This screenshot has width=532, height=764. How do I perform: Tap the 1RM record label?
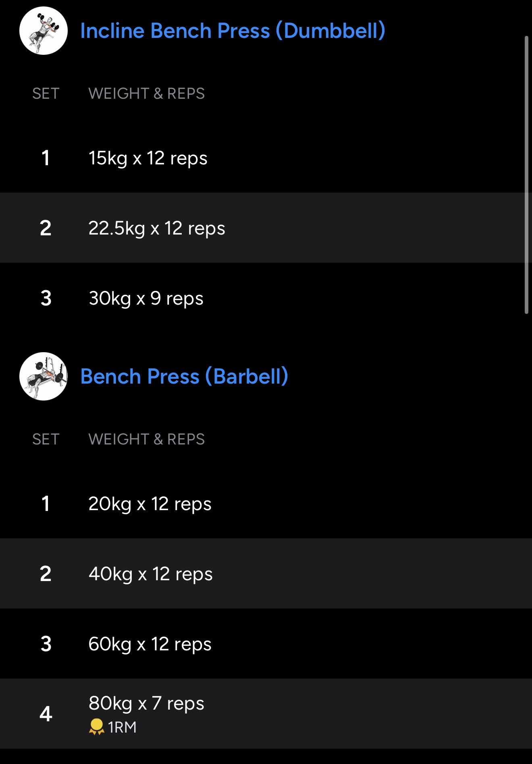point(122,727)
